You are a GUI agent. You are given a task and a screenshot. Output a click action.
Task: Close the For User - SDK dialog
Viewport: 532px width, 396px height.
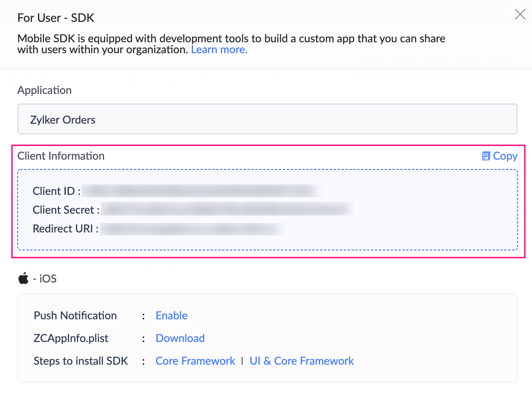pyautogui.click(x=520, y=14)
